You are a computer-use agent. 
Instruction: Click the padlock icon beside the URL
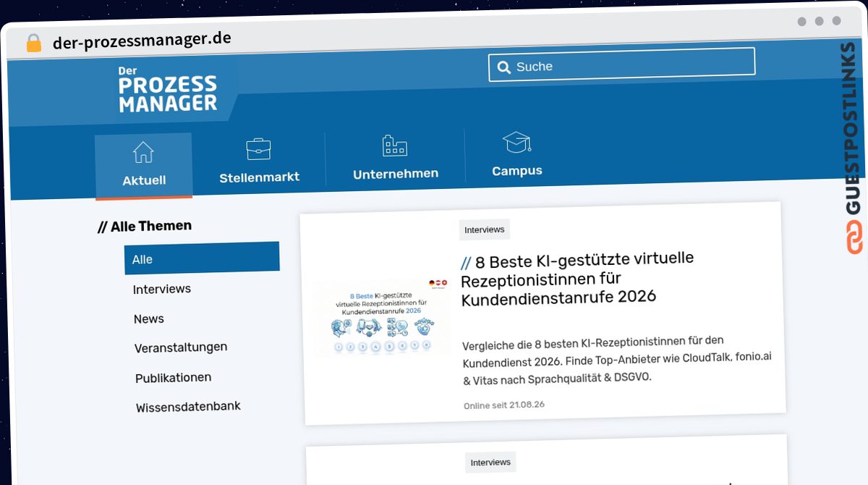[x=34, y=43]
